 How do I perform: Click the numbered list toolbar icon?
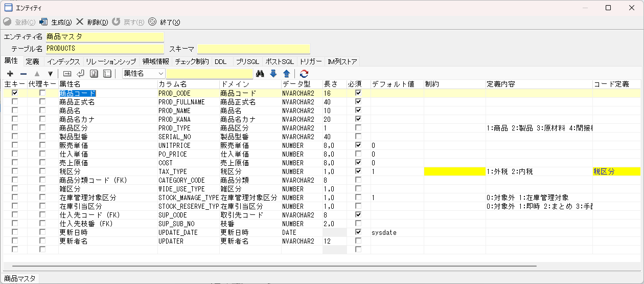click(107, 74)
